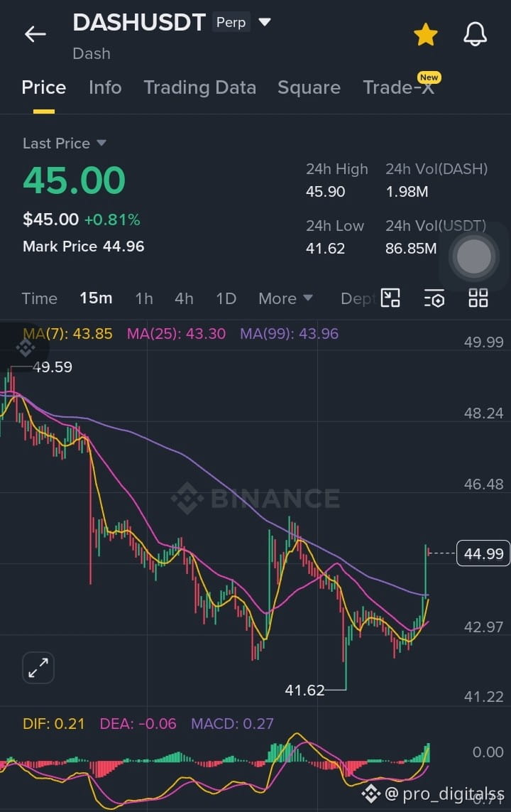Expand chart to fullscreen
This screenshot has height=812, width=511.
38,668
